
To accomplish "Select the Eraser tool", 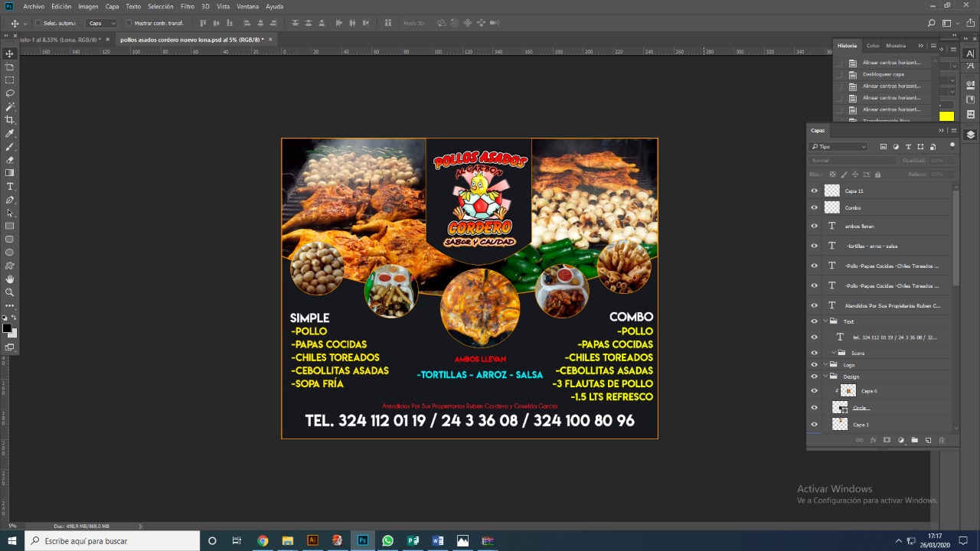I will [10, 160].
